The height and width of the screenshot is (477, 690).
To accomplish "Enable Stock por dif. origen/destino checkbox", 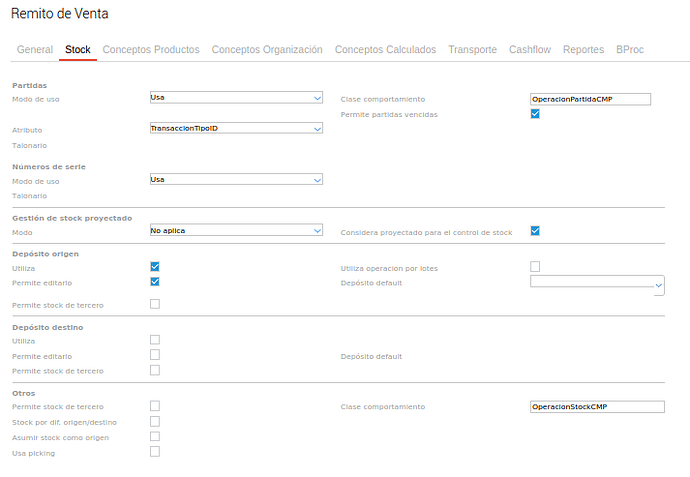I will pos(155,421).
